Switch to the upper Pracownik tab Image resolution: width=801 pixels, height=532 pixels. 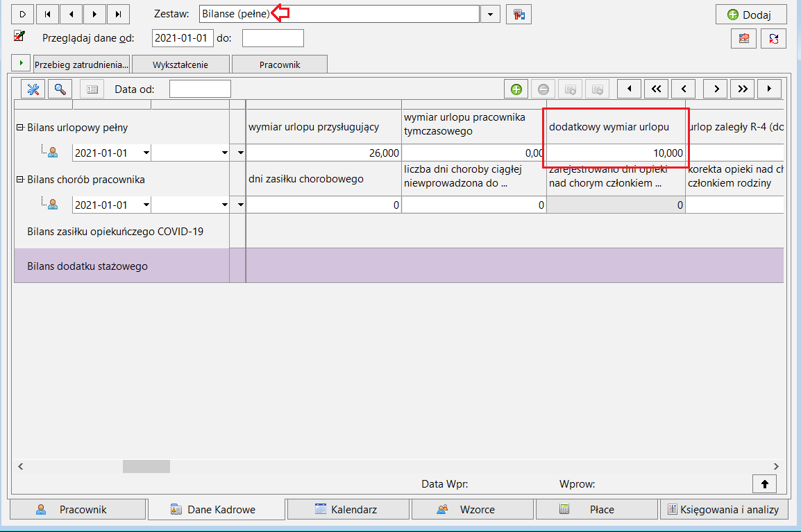click(280, 65)
